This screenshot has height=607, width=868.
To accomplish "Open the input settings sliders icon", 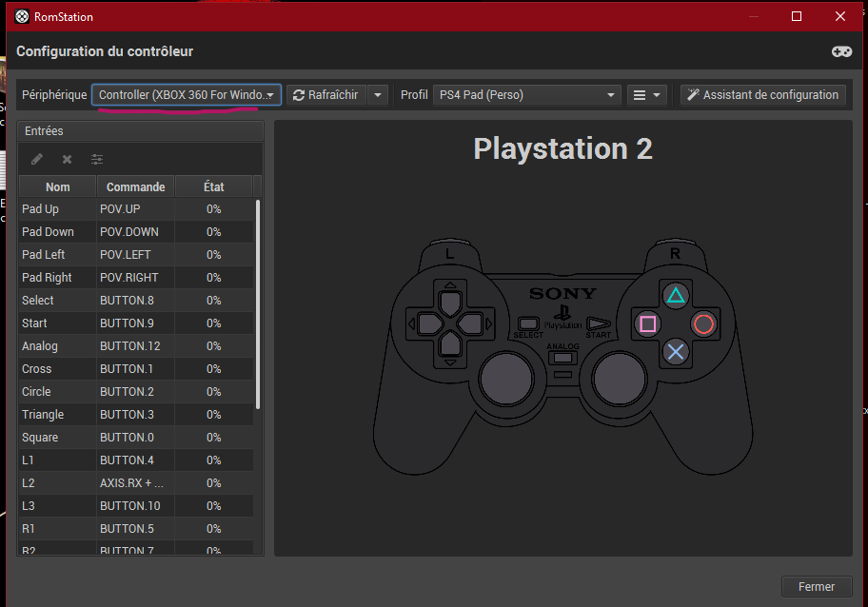I will [97, 159].
